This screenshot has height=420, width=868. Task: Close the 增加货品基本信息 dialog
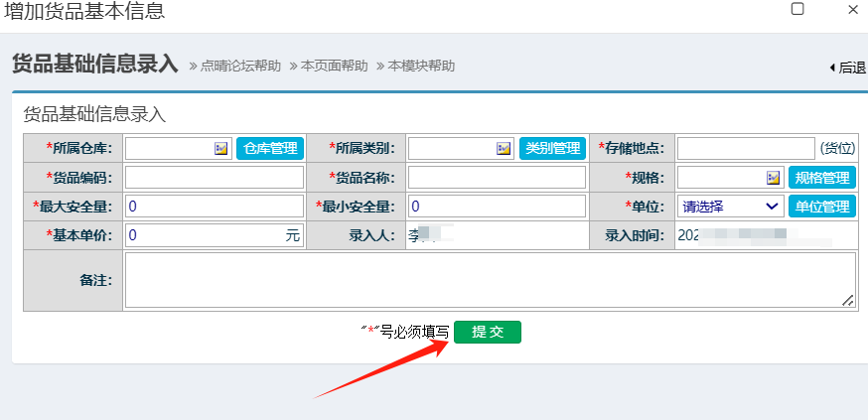(x=853, y=9)
